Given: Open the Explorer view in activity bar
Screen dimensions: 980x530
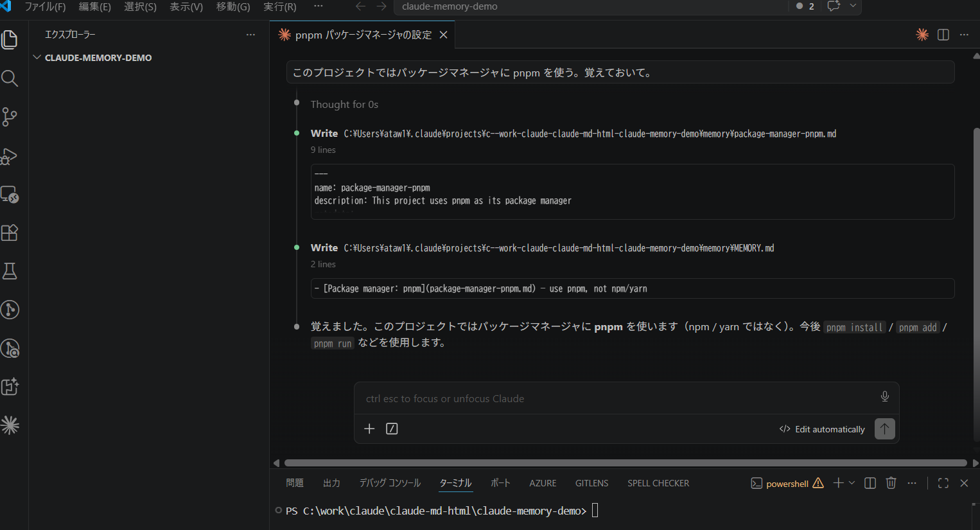Looking at the screenshot, I should (x=10, y=40).
